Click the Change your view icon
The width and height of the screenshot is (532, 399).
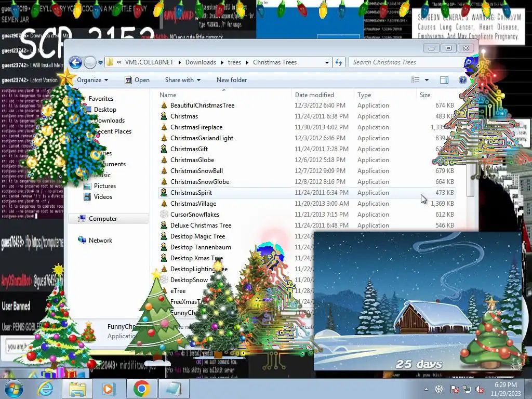tap(416, 80)
